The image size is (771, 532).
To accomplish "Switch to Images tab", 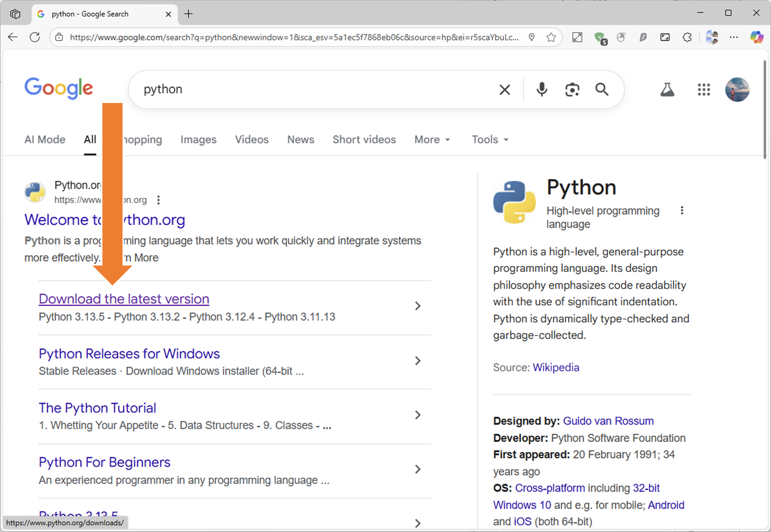I will 198,140.
